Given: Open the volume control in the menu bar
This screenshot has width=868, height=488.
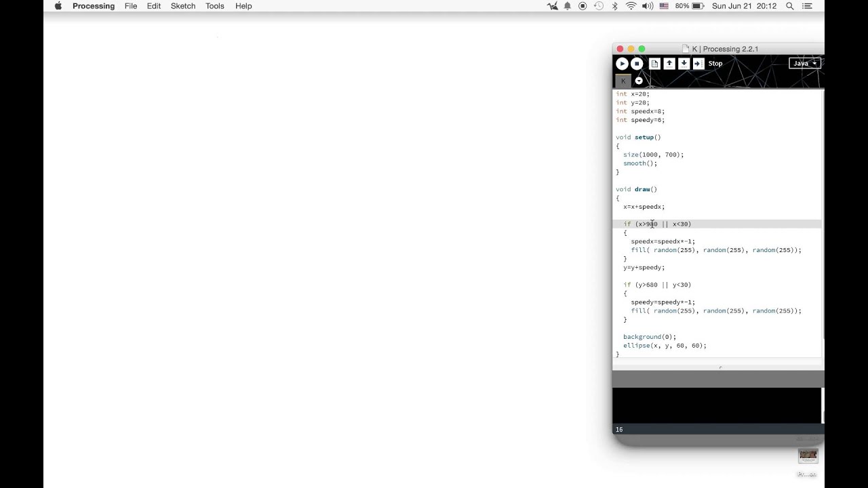Looking at the screenshot, I should pos(648,6).
